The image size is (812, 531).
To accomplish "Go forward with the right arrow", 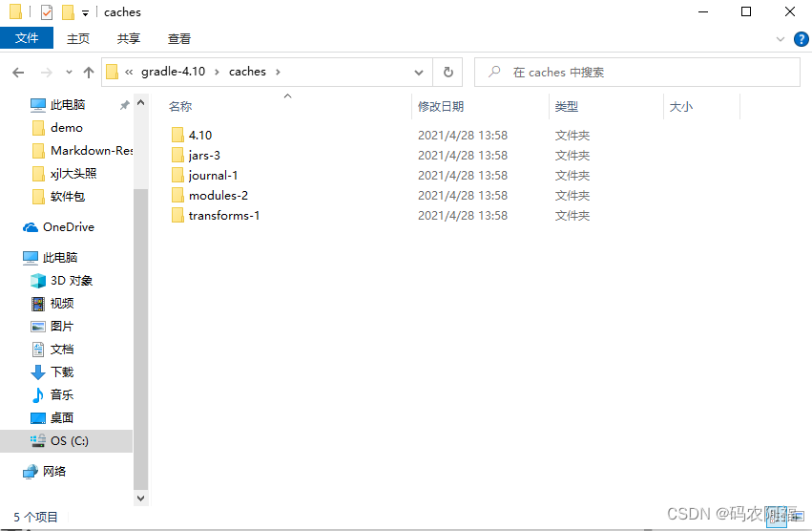I will (x=47, y=72).
